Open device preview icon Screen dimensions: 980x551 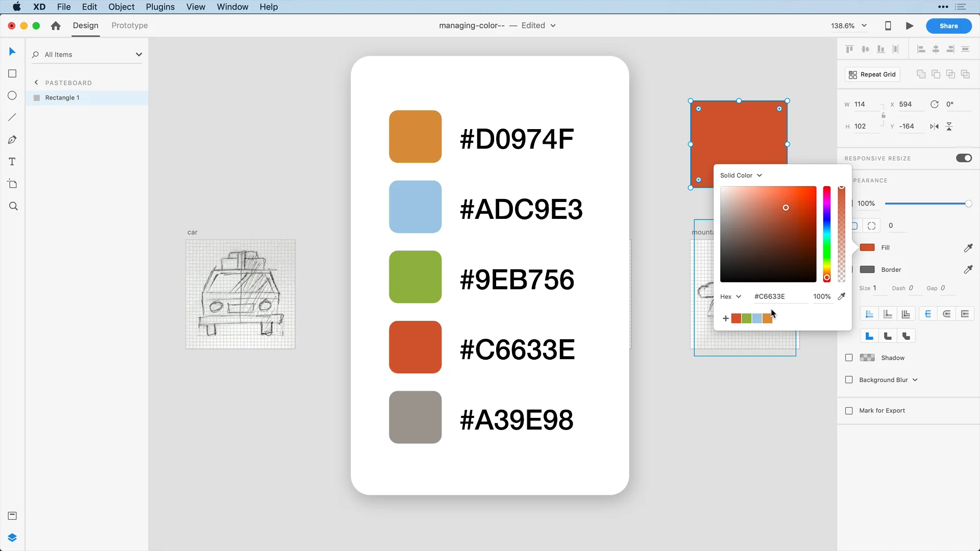coord(888,26)
